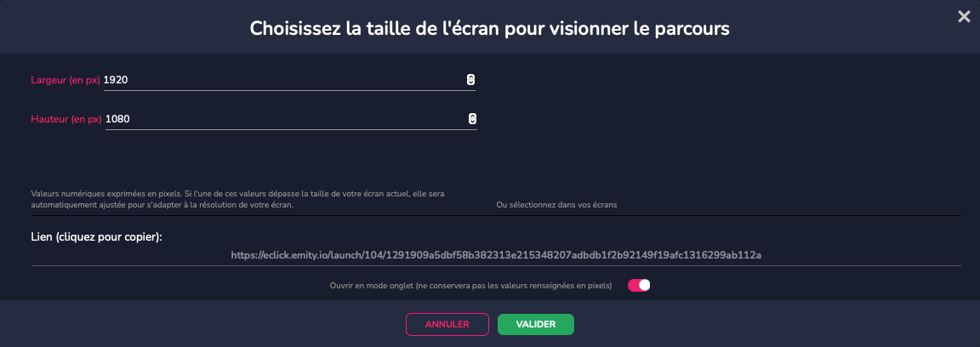Increase the Largeur value with up arrow
Viewport: 980px width, 347px height.
(x=471, y=77)
